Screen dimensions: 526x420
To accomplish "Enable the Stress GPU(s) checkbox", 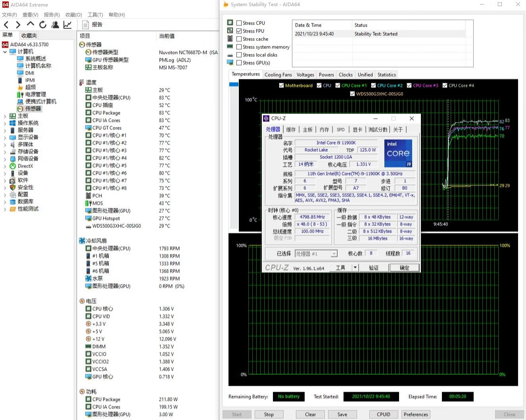I will tap(239, 63).
